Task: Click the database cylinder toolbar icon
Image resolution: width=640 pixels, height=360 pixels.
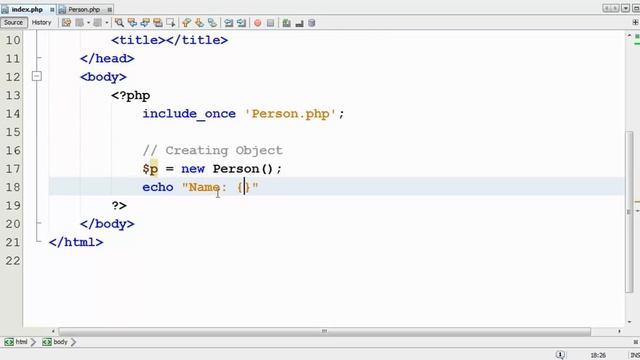Action: pyautogui.click(x=311, y=23)
